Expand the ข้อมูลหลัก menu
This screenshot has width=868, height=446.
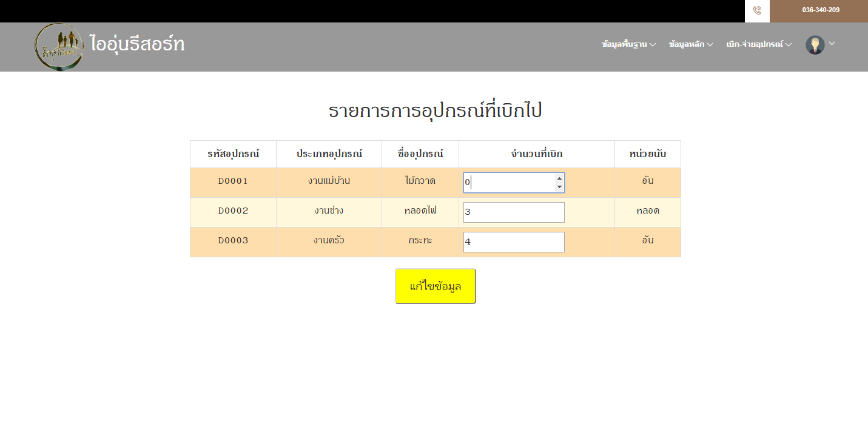690,44
